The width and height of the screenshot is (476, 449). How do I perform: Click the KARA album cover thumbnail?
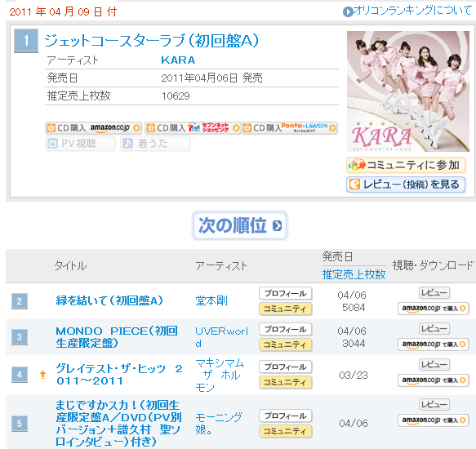[408, 91]
